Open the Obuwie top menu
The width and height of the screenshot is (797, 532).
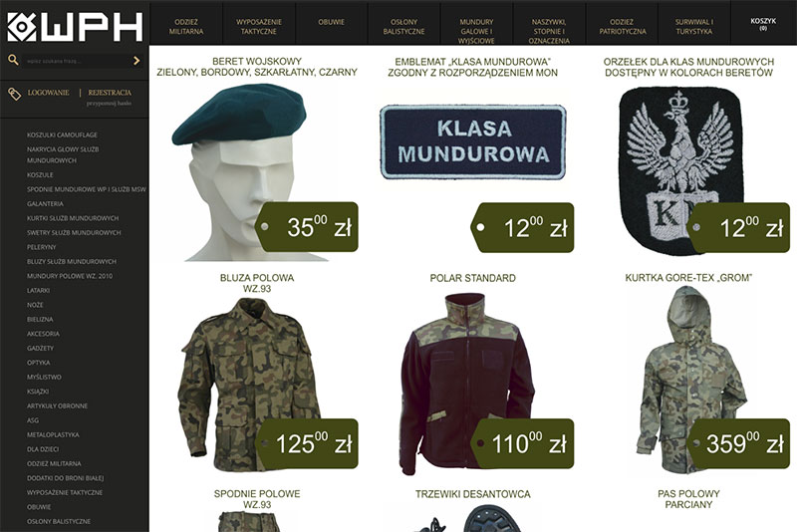[x=332, y=22]
